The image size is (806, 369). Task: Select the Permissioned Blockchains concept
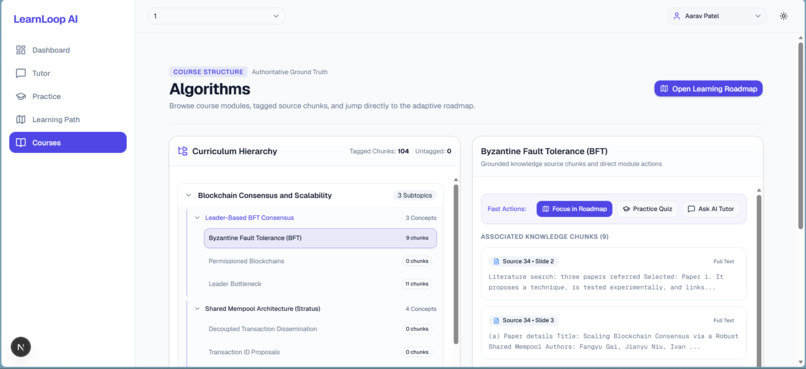coord(246,261)
